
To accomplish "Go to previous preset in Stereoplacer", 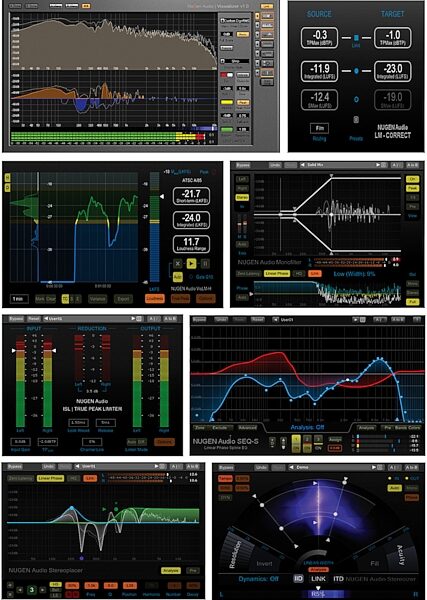I will click(x=77, y=467).
